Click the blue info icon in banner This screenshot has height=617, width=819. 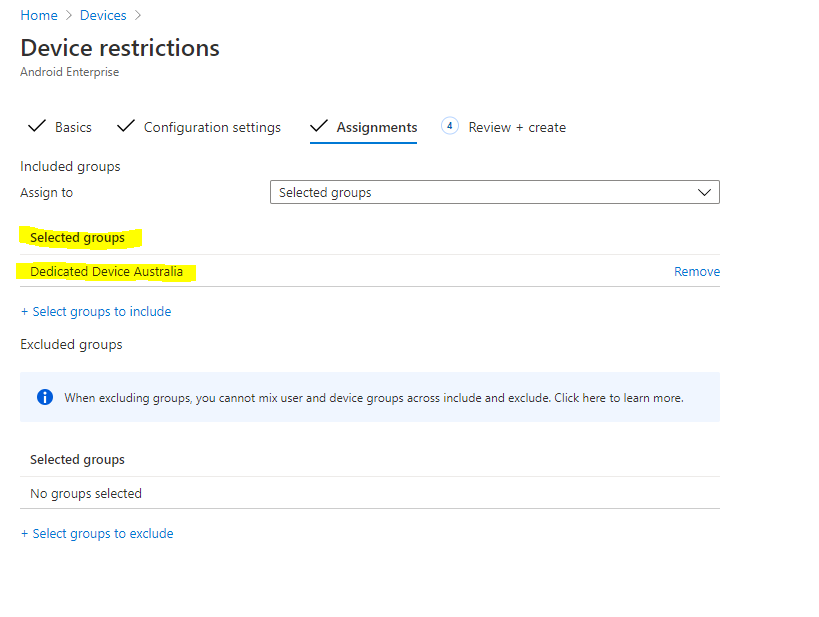point(45,397)
